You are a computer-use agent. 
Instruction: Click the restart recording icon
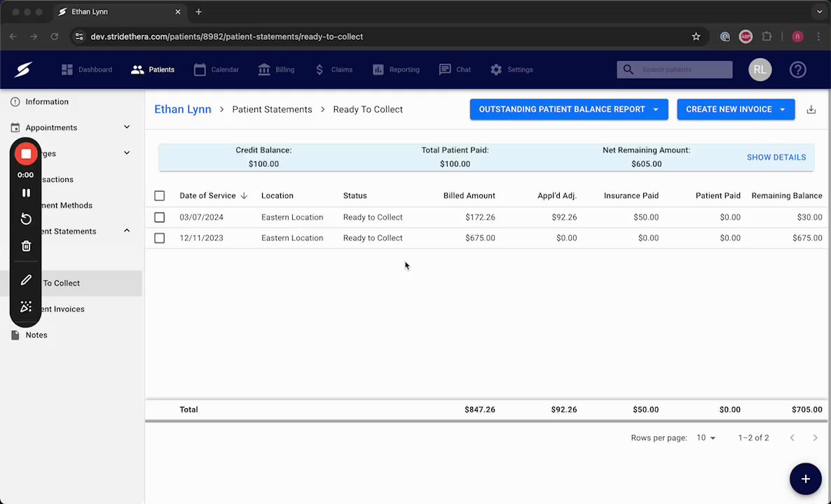26,219
